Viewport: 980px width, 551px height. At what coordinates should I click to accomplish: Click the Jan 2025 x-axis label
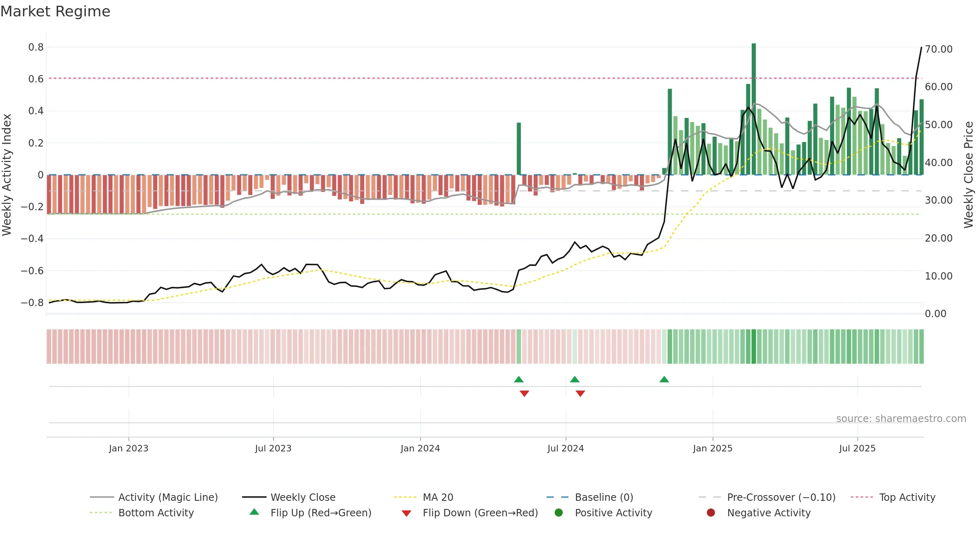point(713,449)
